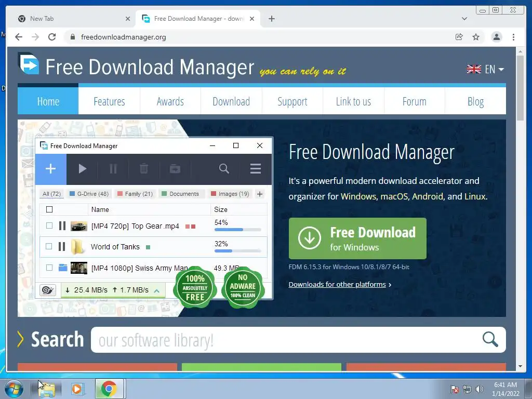
Task: Check the Swiss Army Man checkbox
Action: point(49,268)
